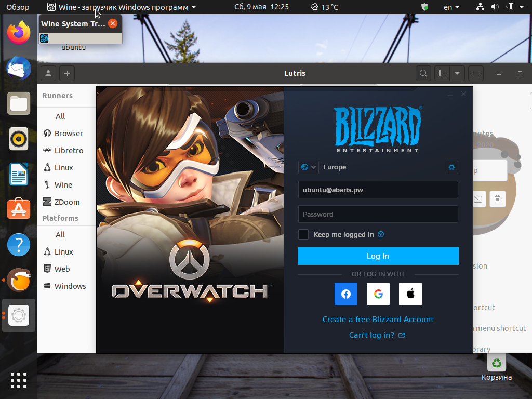Open Rhythmbox from the dock
This screenshot has width=532, height=399.
tap(19, 139)
